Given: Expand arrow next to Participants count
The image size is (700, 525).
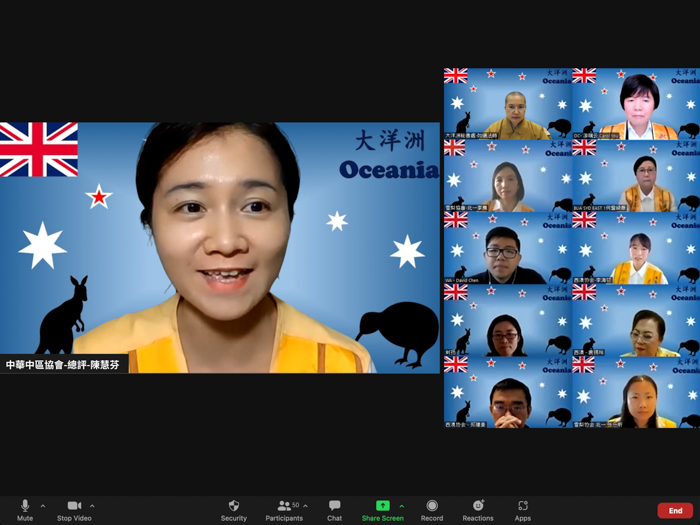Looking at the screenshot, I should [305, 506].
